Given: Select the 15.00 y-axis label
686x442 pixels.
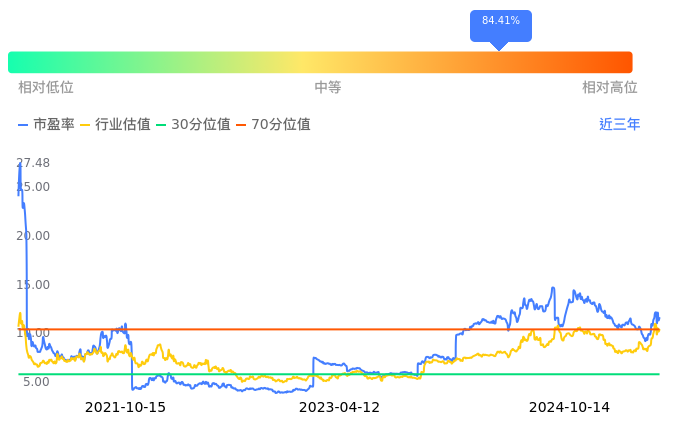Looking at the screenshot, I should 34,285.
